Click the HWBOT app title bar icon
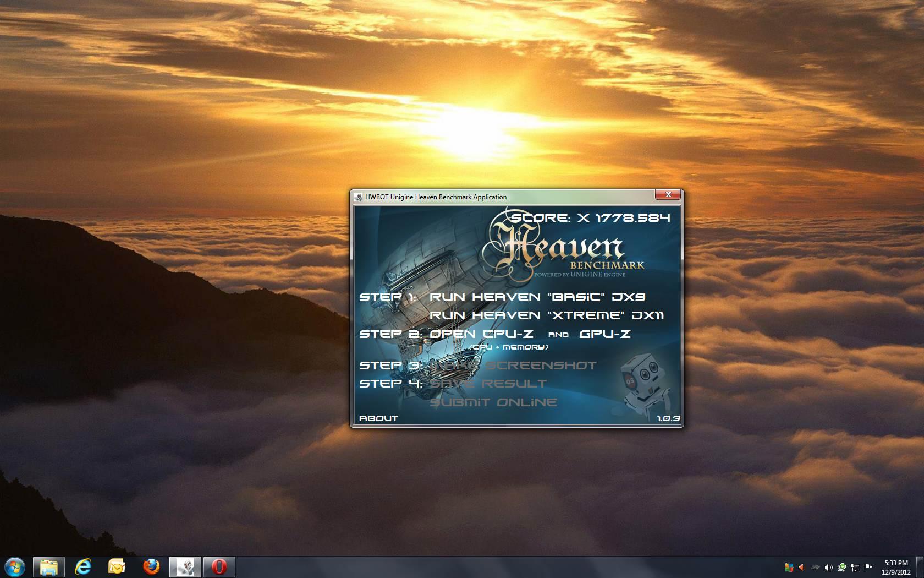The height and width of the screenshot is (578, 924). point(359,197)
